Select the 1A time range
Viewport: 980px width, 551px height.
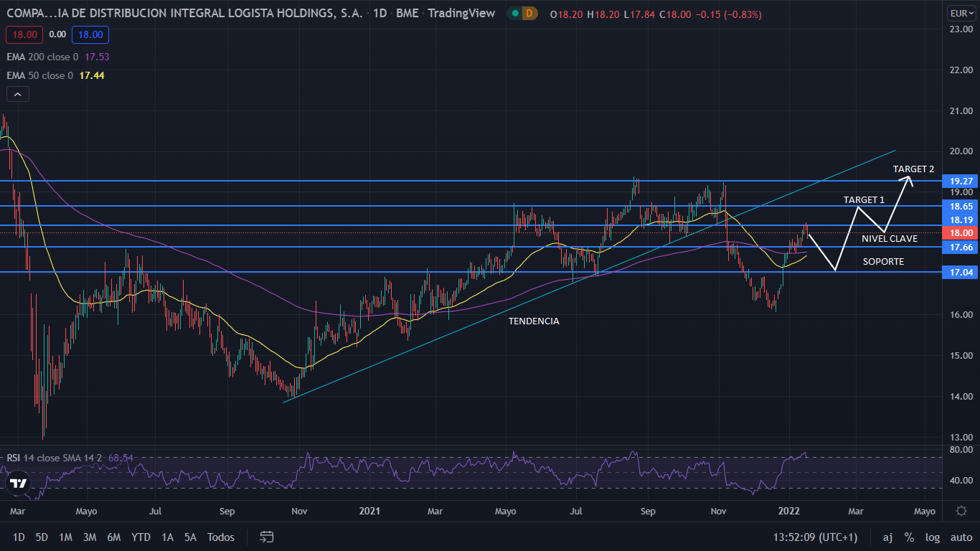tap(167, 537)
